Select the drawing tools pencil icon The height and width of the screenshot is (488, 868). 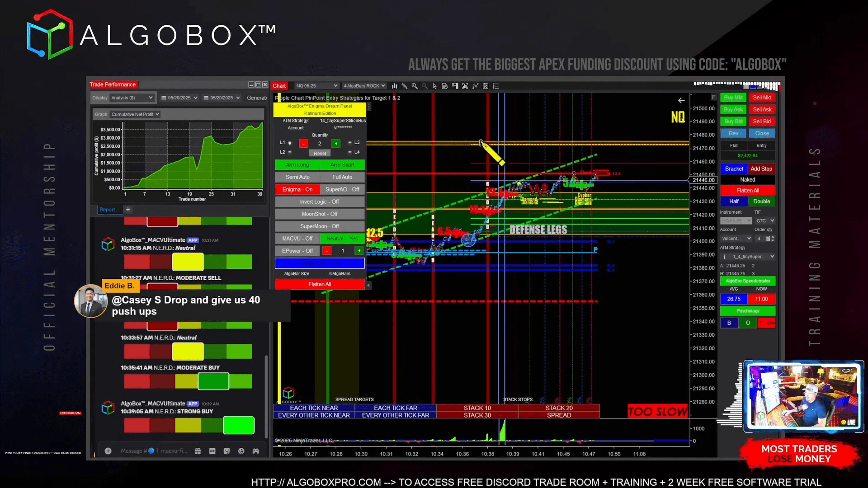405,86
